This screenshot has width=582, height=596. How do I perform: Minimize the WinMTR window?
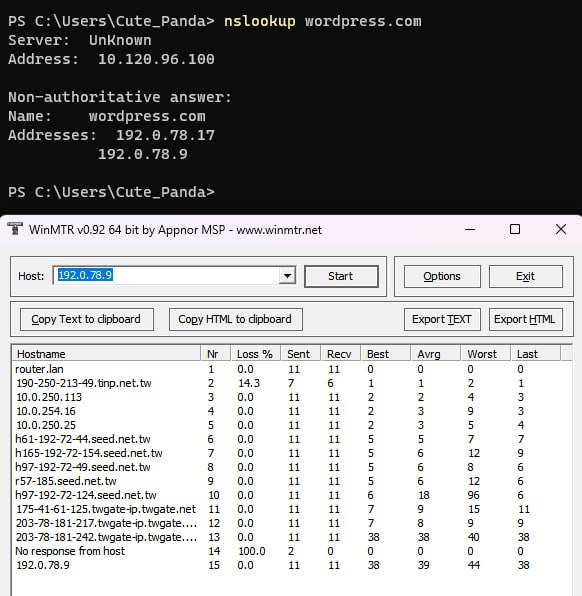pyautogui.click(x=470, y=229)
